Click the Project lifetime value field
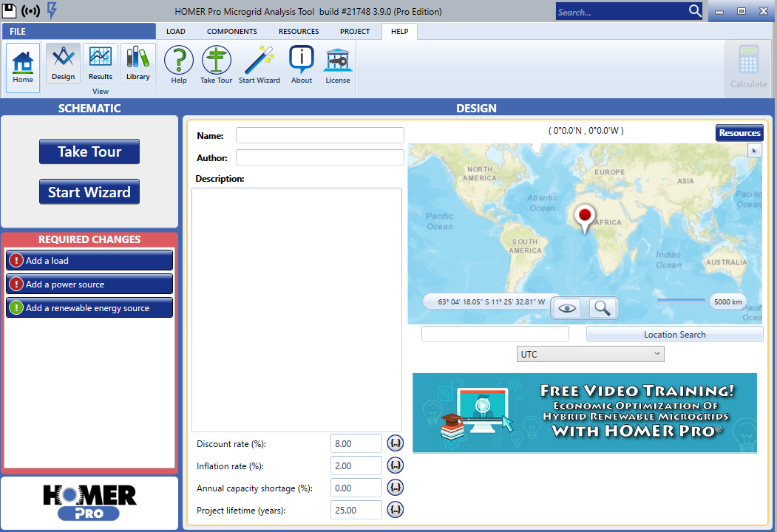Image resolution: width=777 pixels, height=532 pixels. click(356, 510)
